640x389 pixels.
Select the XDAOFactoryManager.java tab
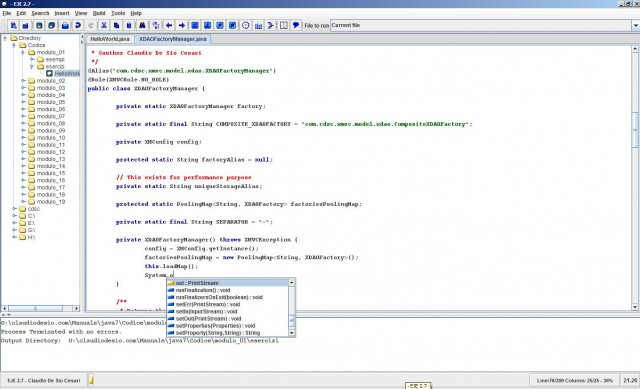click(173, 39)
